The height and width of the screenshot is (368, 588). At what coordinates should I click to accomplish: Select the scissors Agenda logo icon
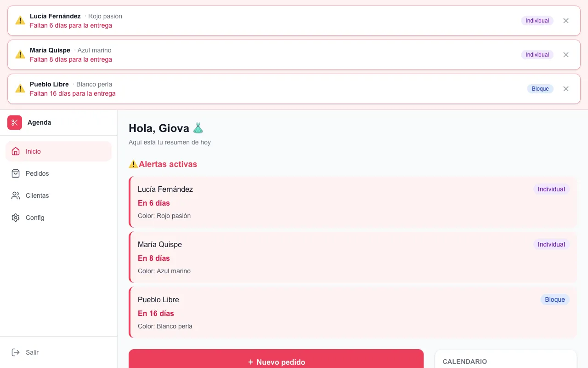tap(14, 122)
